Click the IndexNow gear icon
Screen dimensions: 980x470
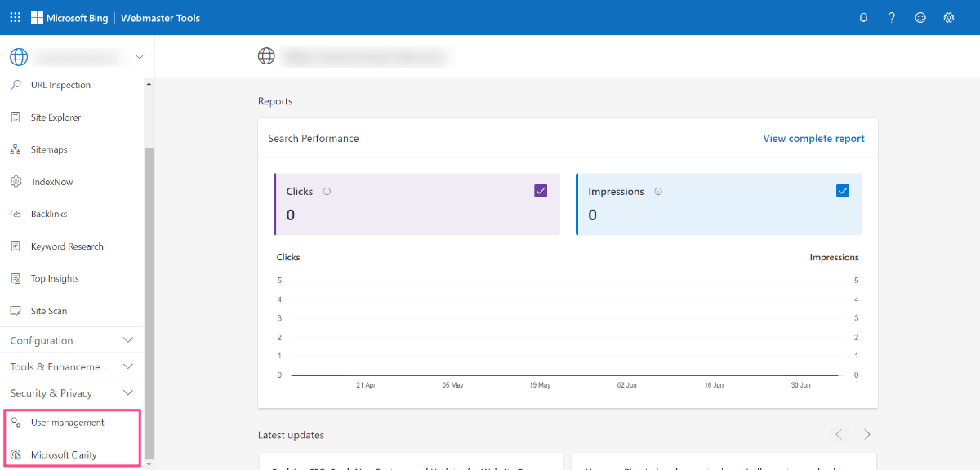coord(16,182)
